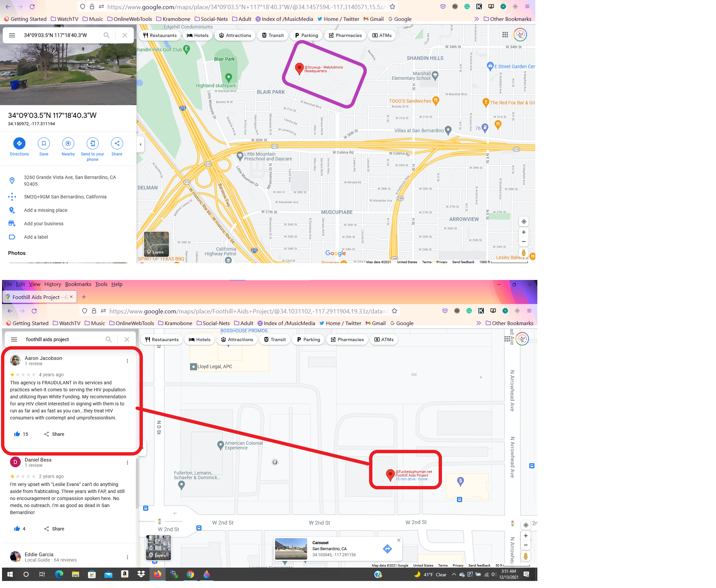Open Dropbox from taskbar
This screenshot has width=716, height=588.
(x=141, y=574)
